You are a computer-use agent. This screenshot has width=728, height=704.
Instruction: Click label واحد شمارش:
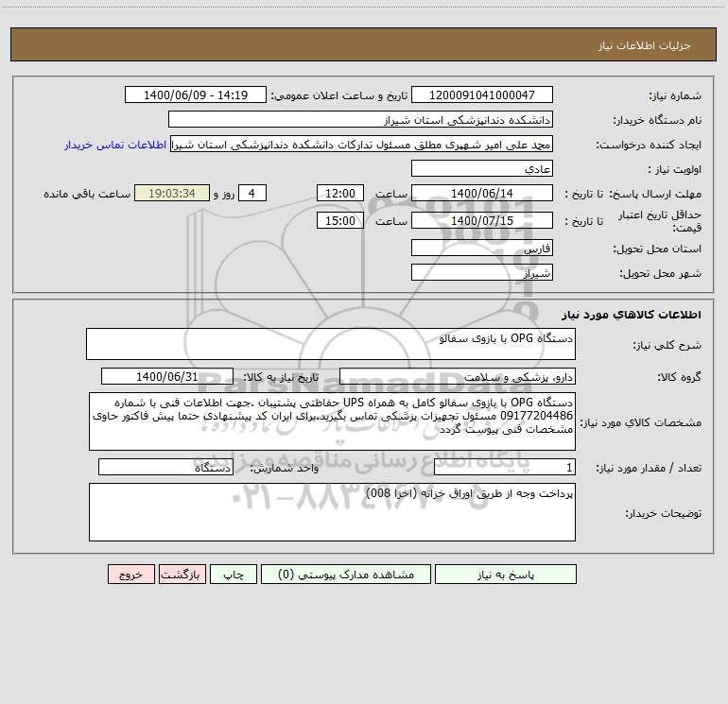point(285,469)
